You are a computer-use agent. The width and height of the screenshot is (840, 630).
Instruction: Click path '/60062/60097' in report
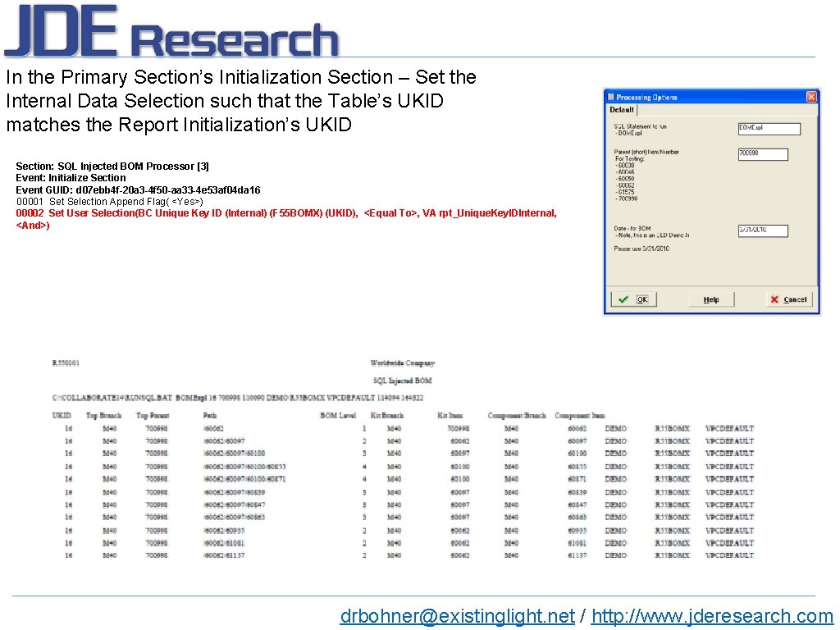(x=224, y=441)
